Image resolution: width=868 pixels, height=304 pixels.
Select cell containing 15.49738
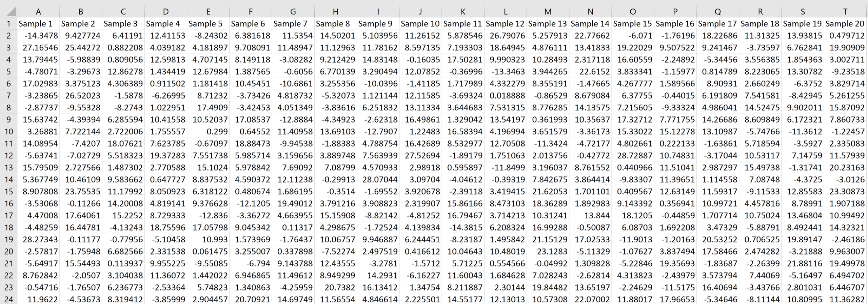(760, 168)
